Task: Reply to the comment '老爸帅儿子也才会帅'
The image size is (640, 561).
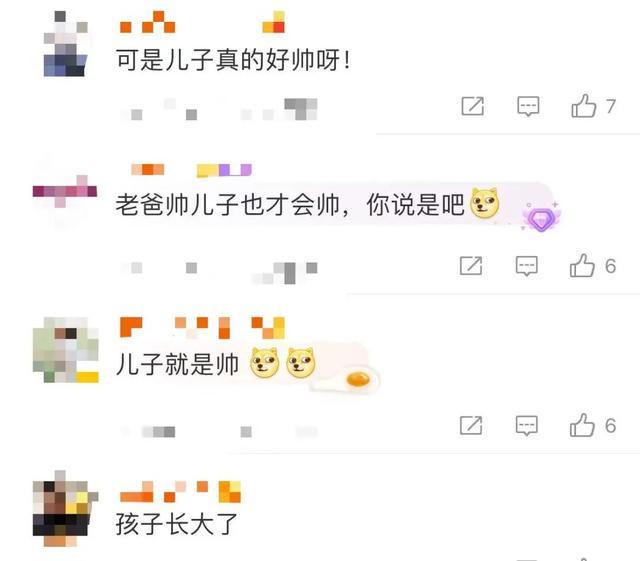Action: [527, 266]
